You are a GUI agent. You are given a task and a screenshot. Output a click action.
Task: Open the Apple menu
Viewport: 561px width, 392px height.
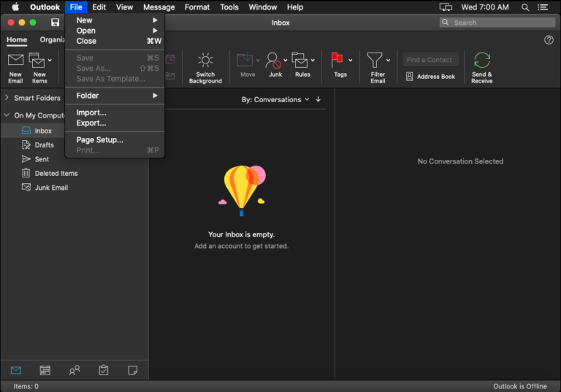15,7
